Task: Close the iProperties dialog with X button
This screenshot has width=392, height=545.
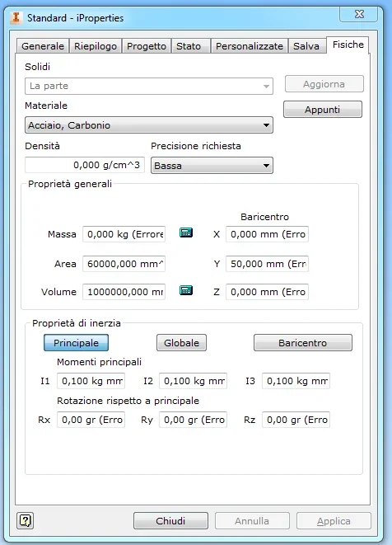Action: [x=359, y=14]
